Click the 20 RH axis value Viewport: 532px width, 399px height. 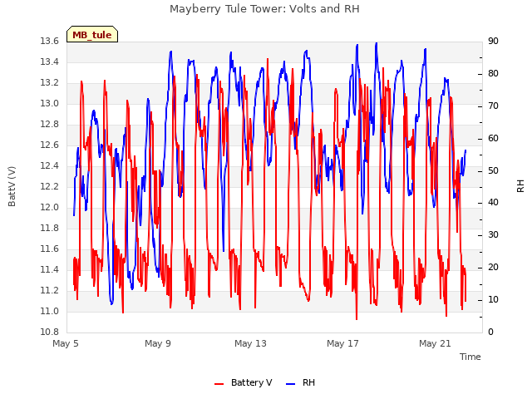tap(493, 268)
